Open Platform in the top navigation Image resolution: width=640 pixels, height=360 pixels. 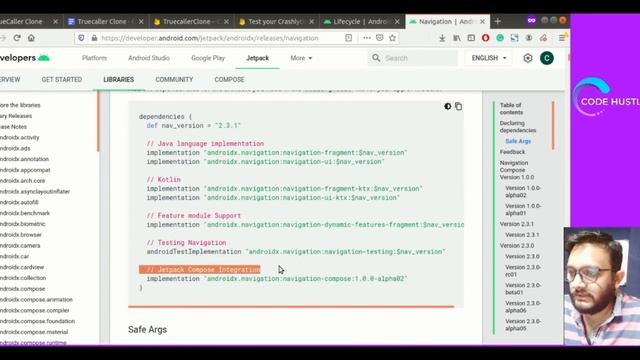[x=94, y=58]
